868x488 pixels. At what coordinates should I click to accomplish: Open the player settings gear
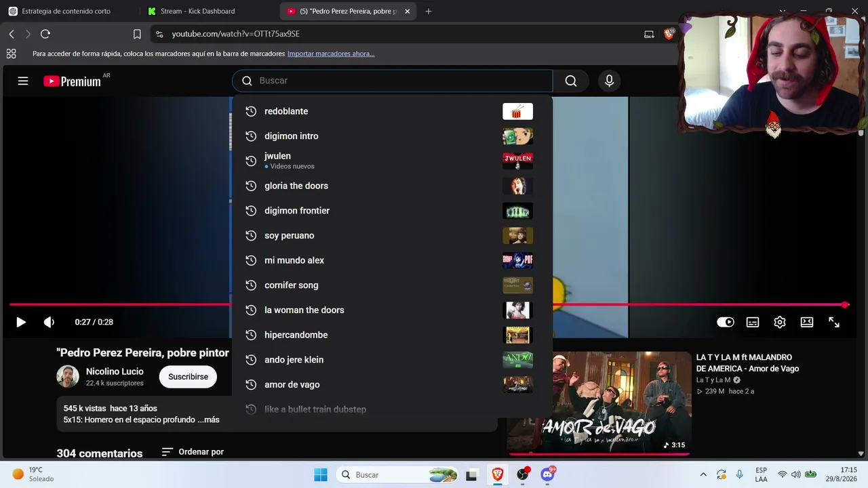pyautogui.click(x=780, y=323)
